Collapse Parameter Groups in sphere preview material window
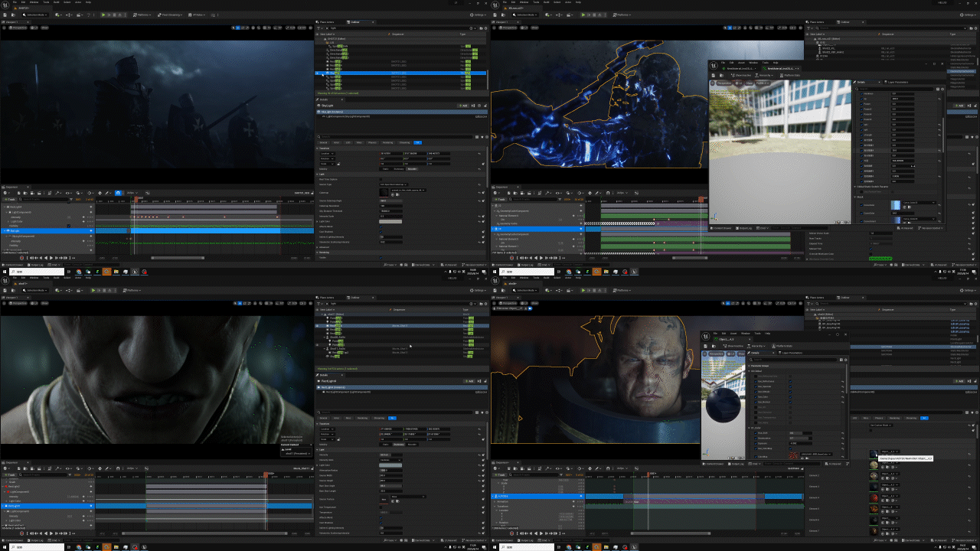The width and height of the screenshot is (980, 551). pyautogui.click(x=749, y=366)
